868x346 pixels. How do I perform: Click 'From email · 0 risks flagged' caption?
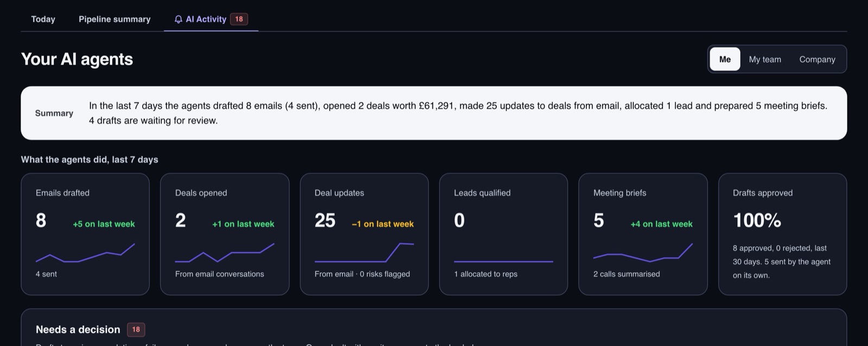[362, 274]
